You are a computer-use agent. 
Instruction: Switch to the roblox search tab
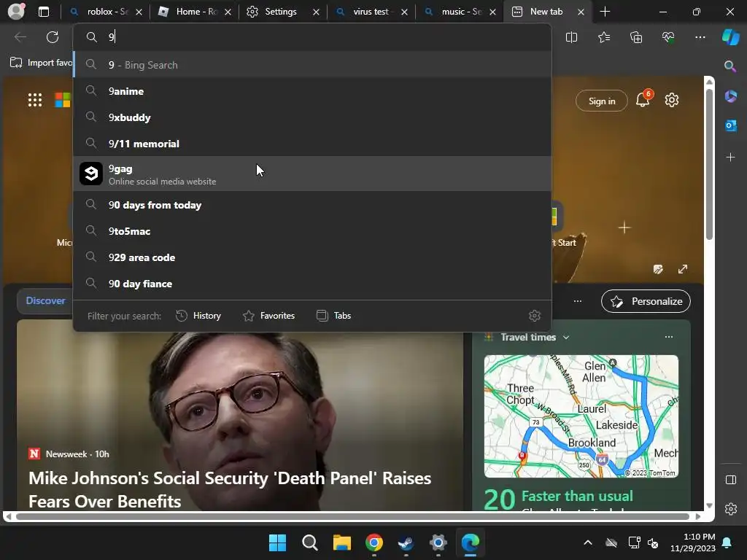coord(106,12)
